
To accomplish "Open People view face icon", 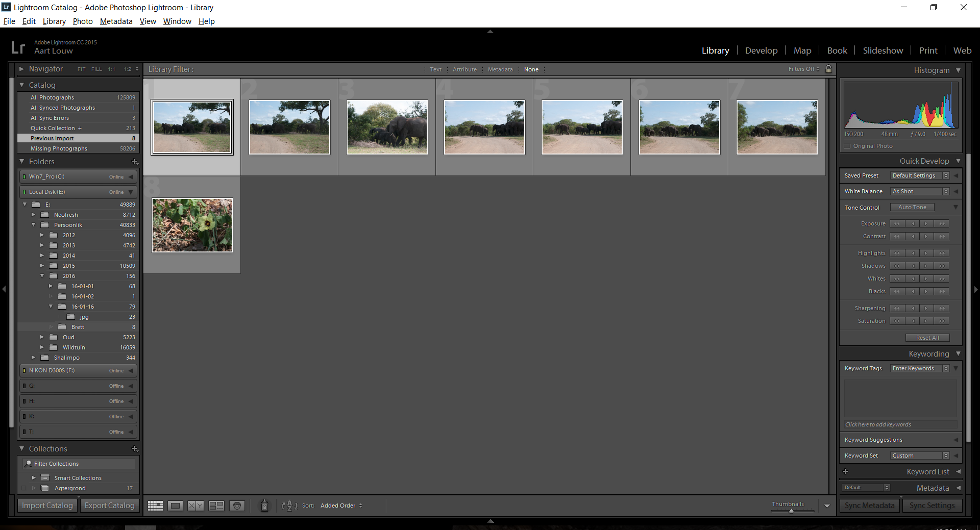I will coord(237,506).
